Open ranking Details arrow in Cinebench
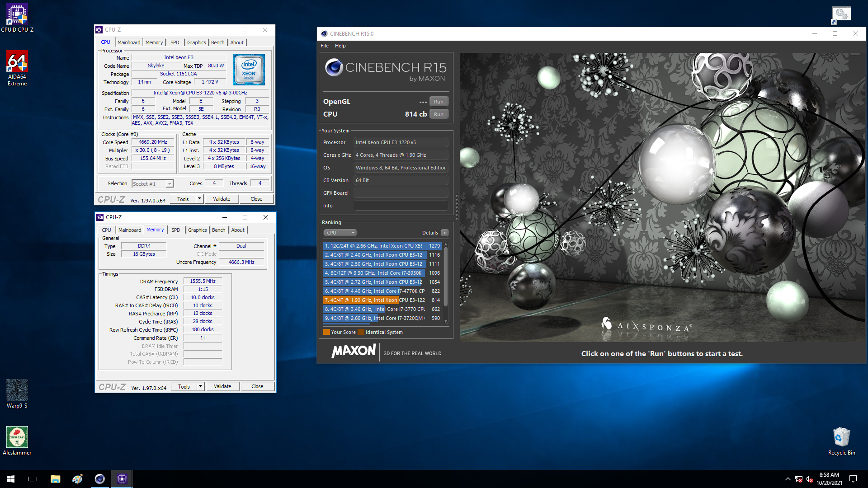Image resolution: width=868 pixels, height=488 pixels. click(445, 233)
